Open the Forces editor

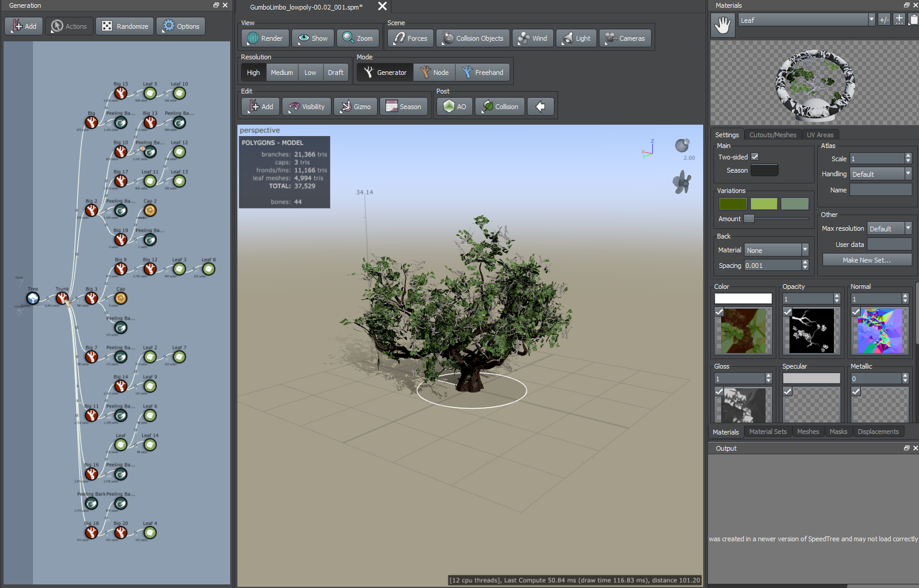409,38
